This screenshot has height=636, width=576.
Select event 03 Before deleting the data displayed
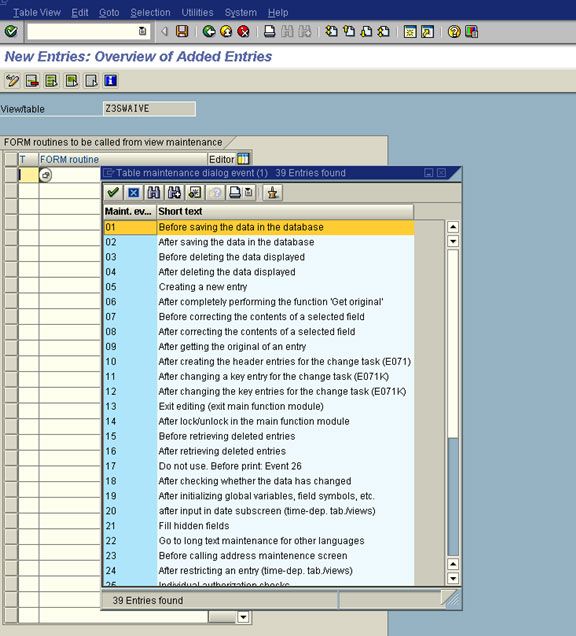point(259,257)
